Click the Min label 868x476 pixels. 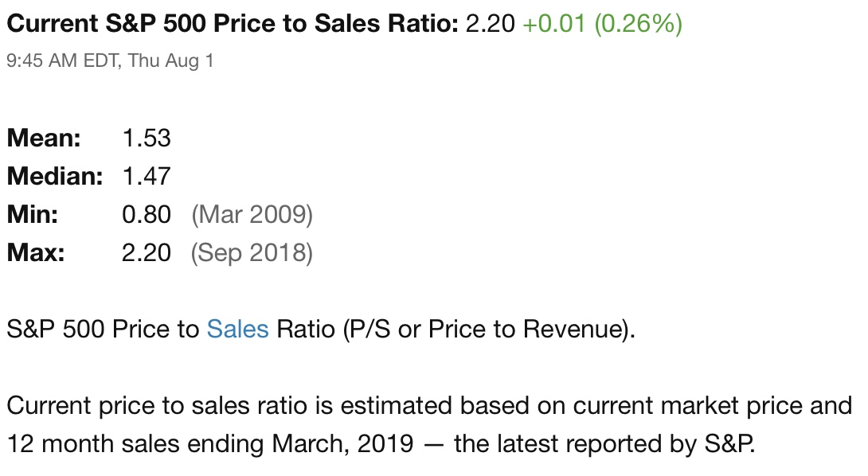(32, 214)
